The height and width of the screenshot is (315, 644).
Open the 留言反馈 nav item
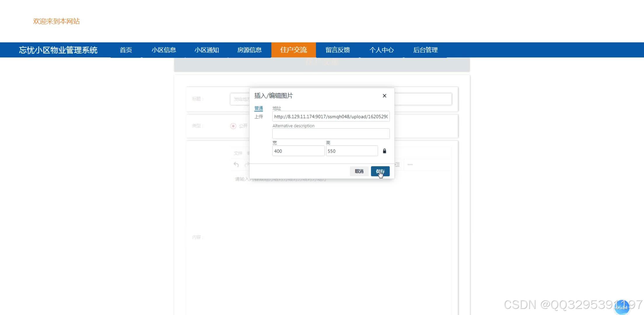click(x=338, y=50)
